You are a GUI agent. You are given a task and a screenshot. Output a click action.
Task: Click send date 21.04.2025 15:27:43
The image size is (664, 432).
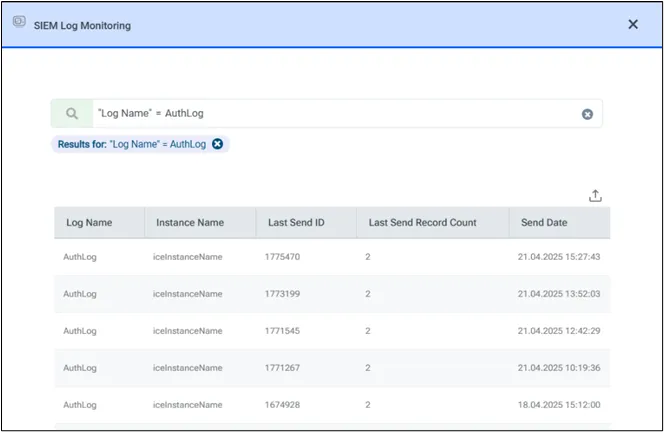point(559,257)
